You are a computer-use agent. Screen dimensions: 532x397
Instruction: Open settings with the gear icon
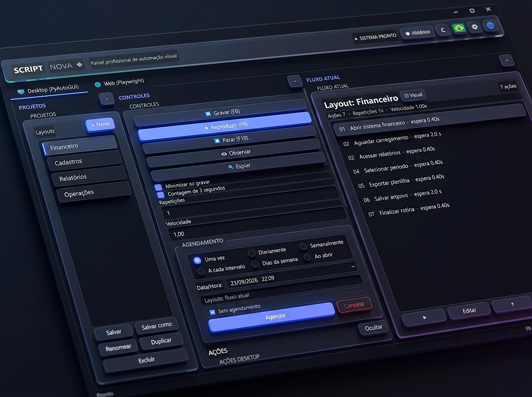coord(475,27)
